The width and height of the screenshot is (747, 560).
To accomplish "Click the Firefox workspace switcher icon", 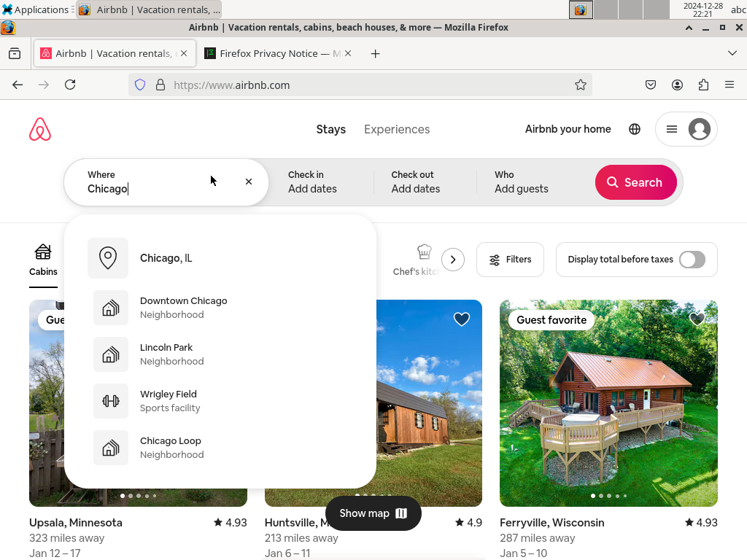I will (581, 9).
